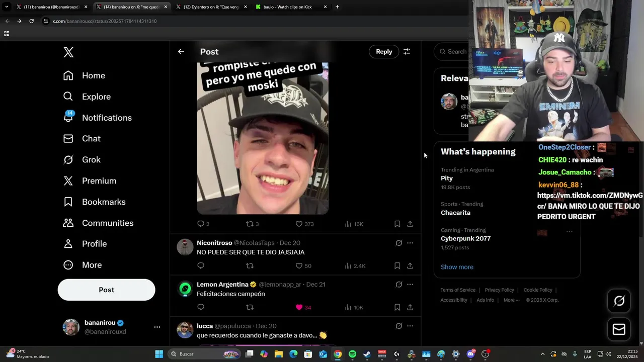Open options for Cyberpunk 2077 trend
This screenshot has height=362, width=644.
click(x=569, y=232)
